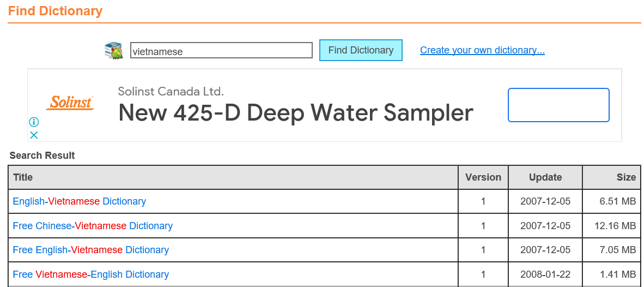Select the 12.16 MB size cell

pyautogui.click(x=611, y=226)
